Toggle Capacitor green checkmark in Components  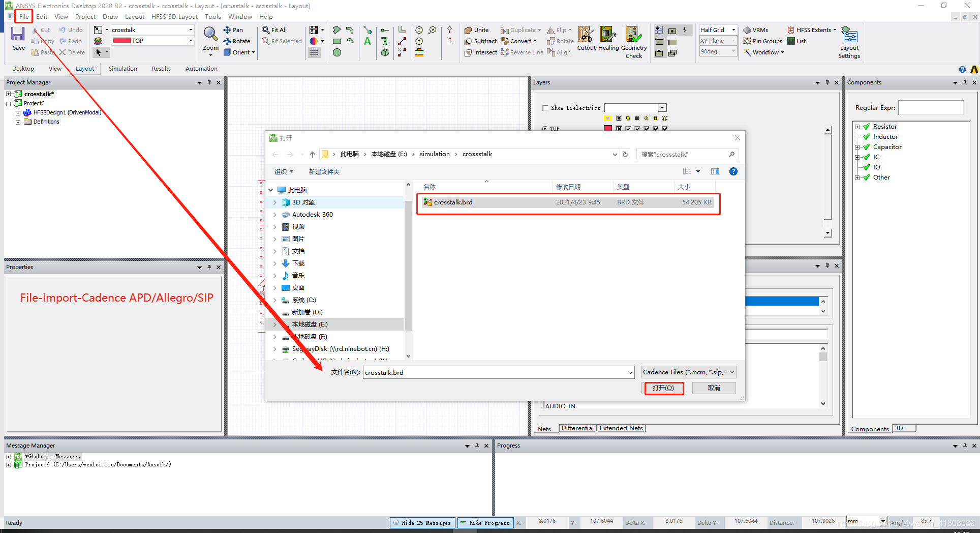pyautogui.click(x=867, y=147)
